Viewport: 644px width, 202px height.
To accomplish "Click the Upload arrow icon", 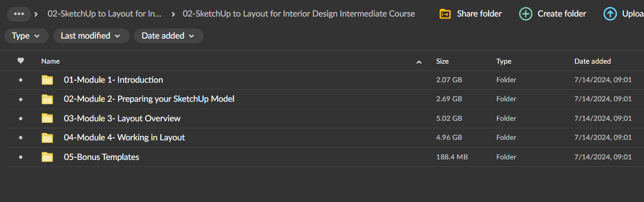I will [x=610, y=14].
